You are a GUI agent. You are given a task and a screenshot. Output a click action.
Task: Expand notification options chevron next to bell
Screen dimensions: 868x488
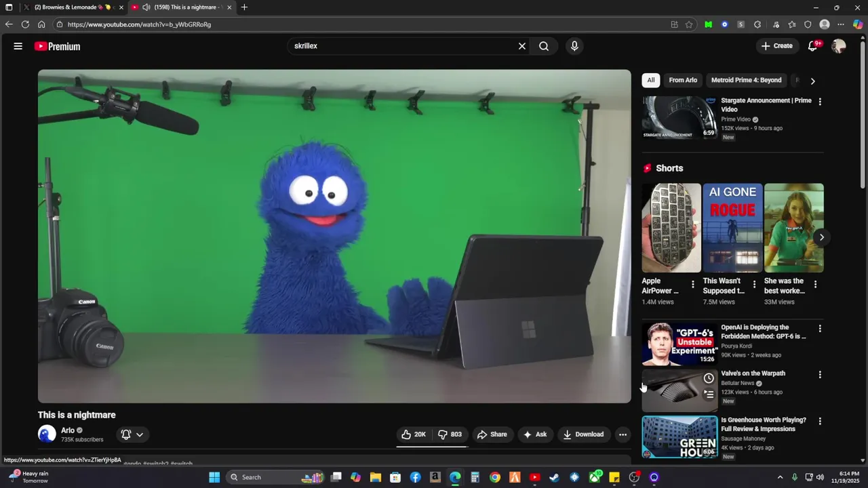pos(140,434)
